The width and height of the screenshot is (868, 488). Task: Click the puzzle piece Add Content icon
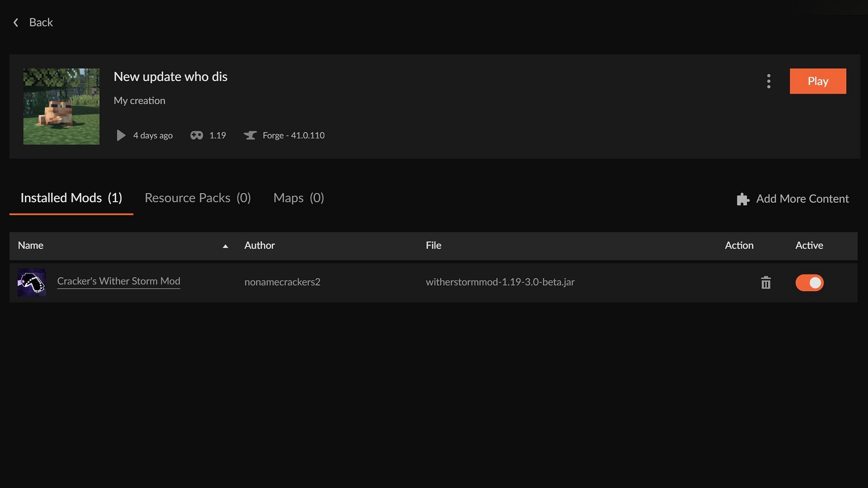click(x=743, y=199)
